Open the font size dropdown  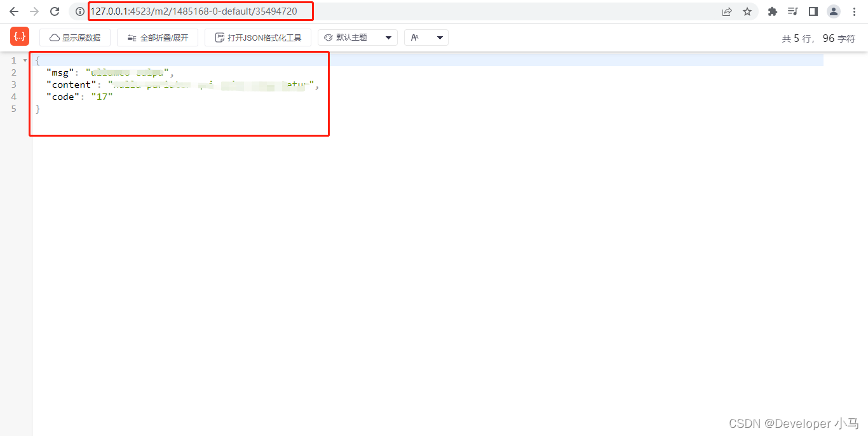(426, 37)
